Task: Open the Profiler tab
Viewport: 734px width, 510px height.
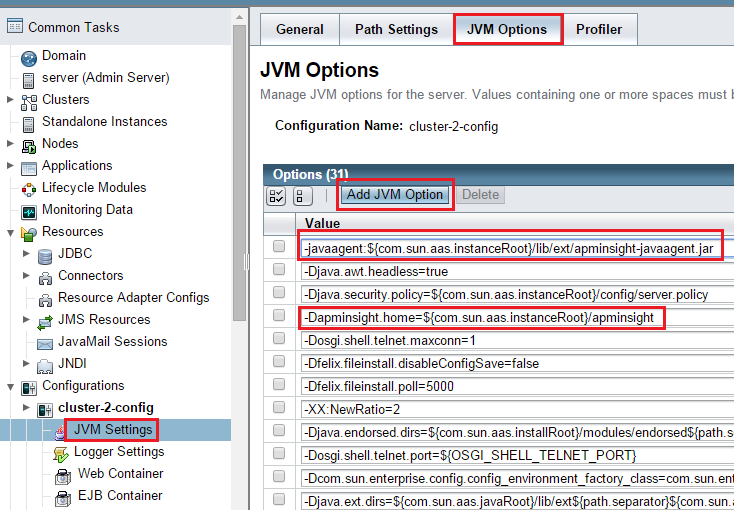Action: point(599,29)
